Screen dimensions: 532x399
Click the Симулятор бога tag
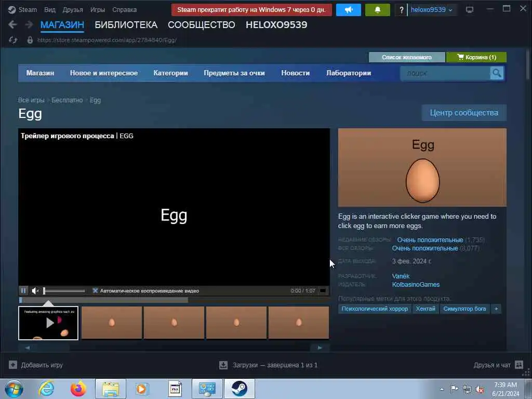(x=464, y=309)
